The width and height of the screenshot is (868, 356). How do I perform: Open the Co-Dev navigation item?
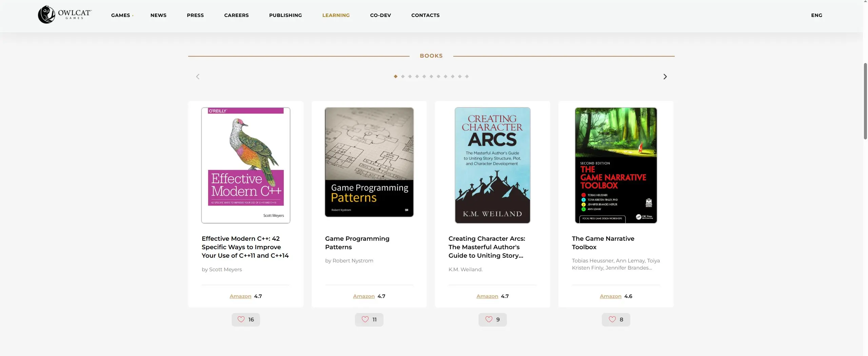[380, 15]
